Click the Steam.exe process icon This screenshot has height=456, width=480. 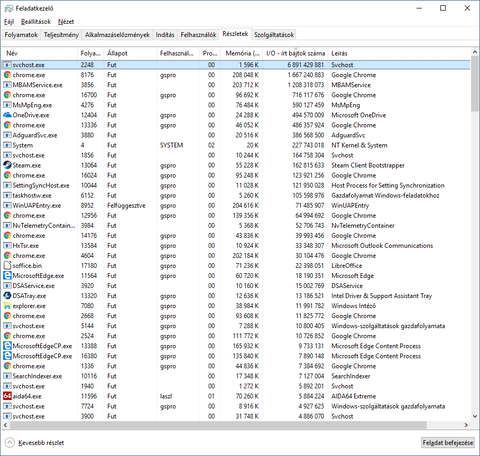pyautogui.click(x=7, y=165)
